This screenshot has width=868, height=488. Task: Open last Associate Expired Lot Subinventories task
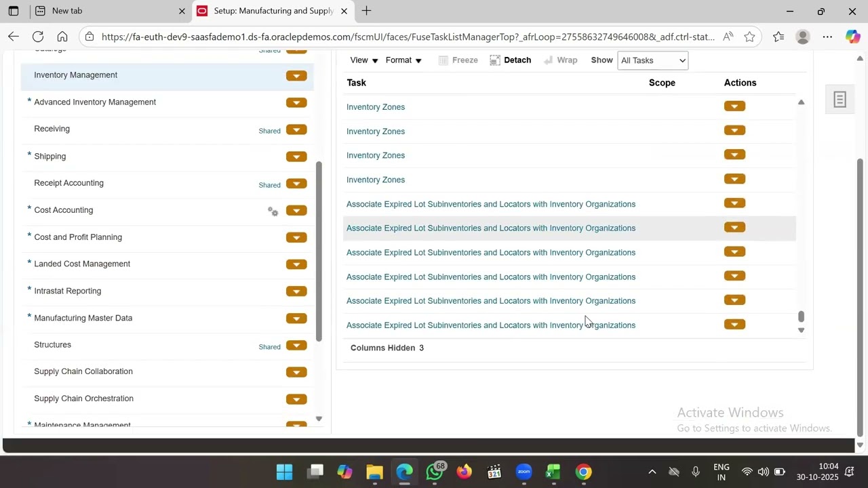491,325
